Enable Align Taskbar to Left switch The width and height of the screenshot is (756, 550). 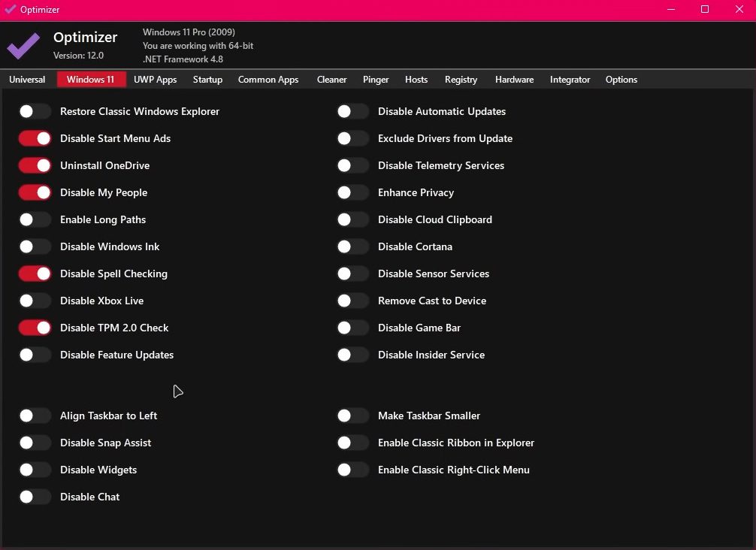35,416
